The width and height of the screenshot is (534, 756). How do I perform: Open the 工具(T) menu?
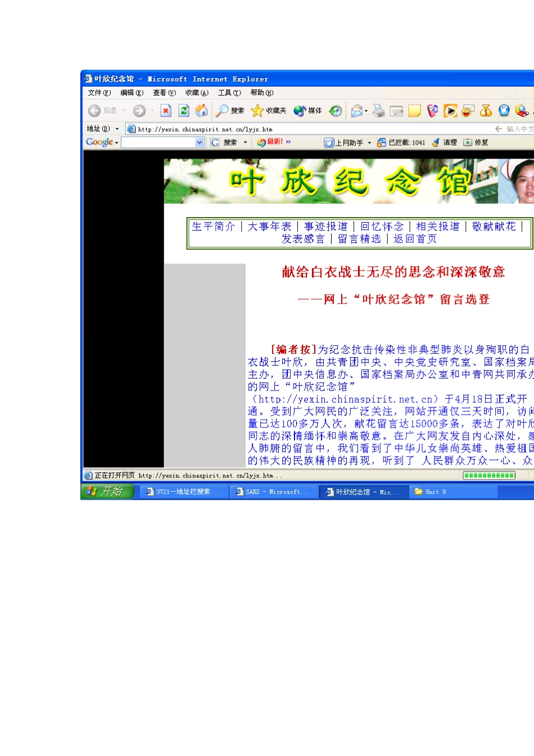[x=229, y=93]
